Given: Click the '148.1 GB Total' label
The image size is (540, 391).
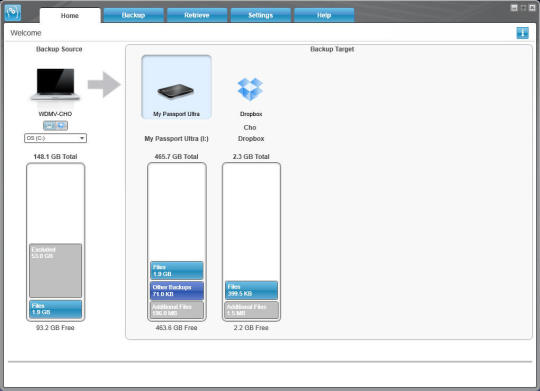Looking at the screenshot, I should click(55, 157).
